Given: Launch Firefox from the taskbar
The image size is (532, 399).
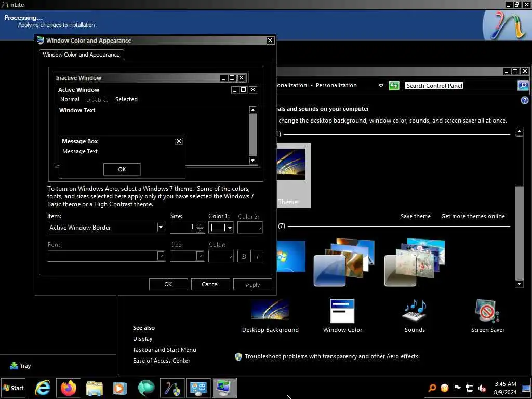Looking at the screenshot, I should pyautogui.click(x=69, y=388).
